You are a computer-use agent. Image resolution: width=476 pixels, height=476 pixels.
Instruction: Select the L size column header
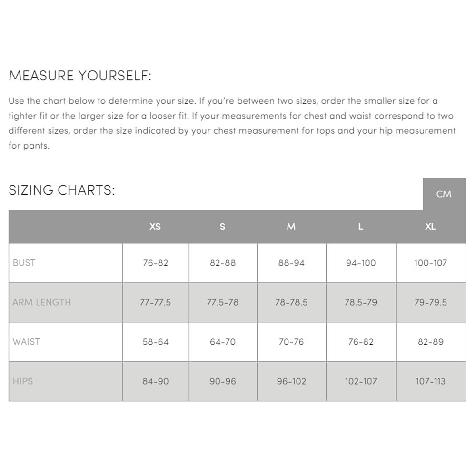[x=361, y=227]
